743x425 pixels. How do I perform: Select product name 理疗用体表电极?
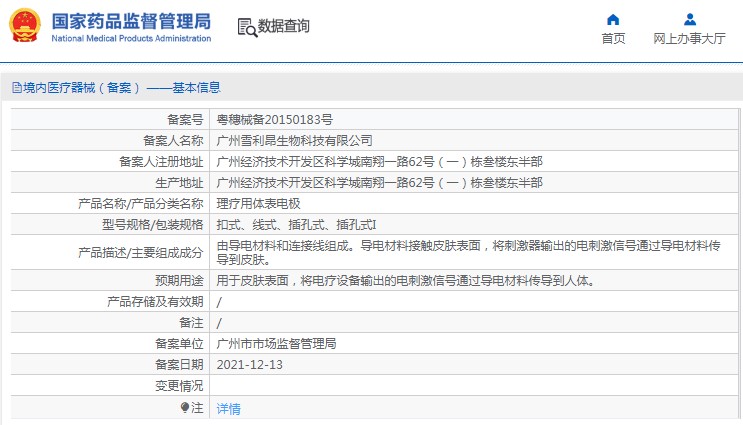258,204
